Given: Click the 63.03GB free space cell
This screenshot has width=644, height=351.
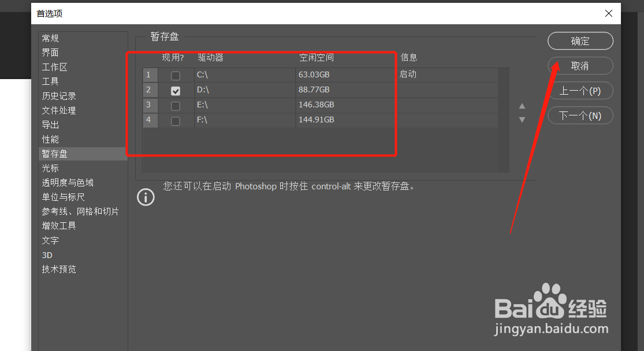Looking at the screenshot, I should (x=346, y=75).
